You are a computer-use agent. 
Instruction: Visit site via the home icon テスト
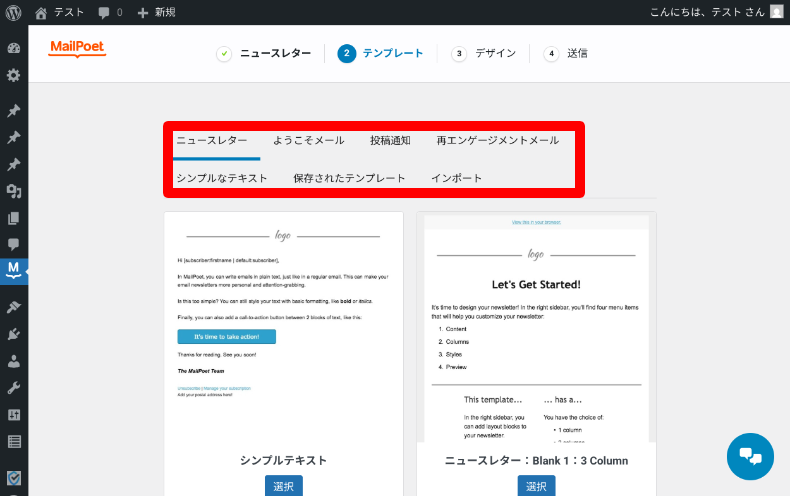point(59,12)
